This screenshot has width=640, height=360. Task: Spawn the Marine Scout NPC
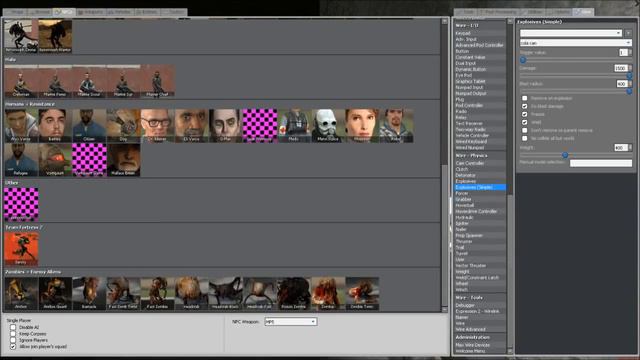coord(89,81)
